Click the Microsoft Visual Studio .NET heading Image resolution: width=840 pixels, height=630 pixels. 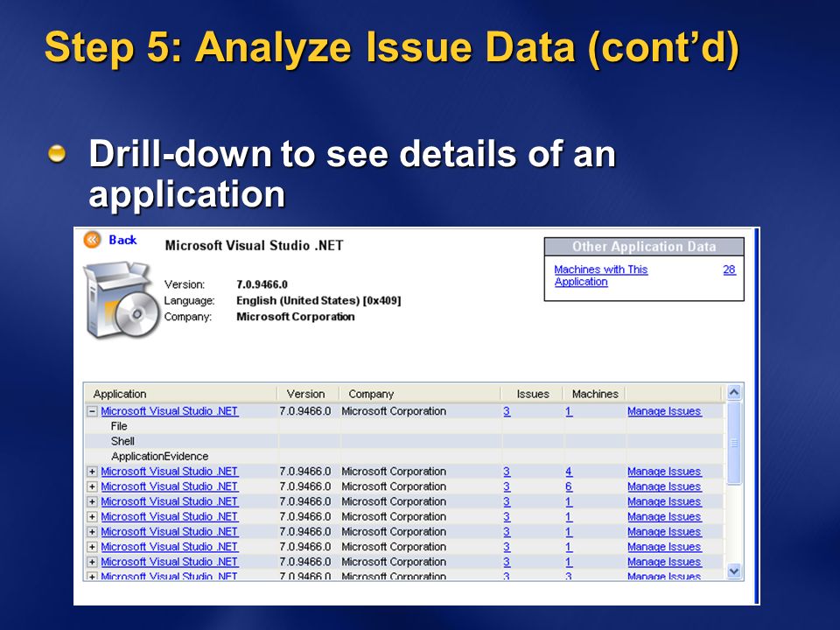pyautogui.click(x=254, y=245)
